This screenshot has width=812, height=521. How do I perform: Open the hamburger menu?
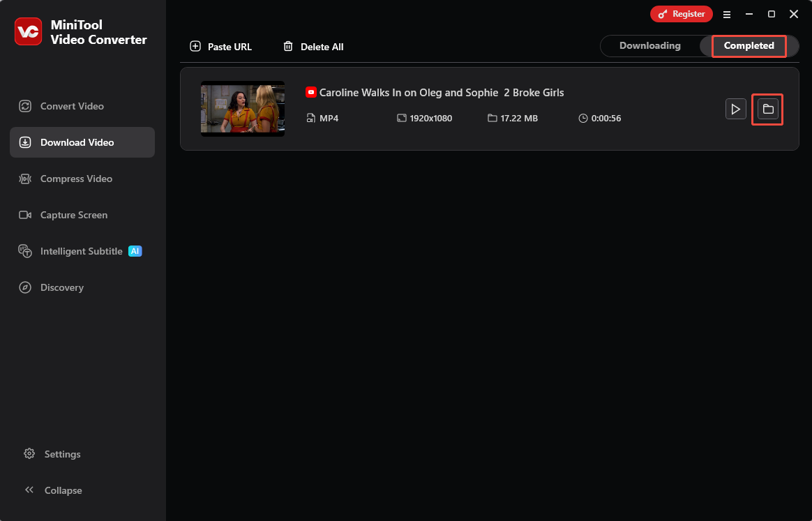pos(727,14)
